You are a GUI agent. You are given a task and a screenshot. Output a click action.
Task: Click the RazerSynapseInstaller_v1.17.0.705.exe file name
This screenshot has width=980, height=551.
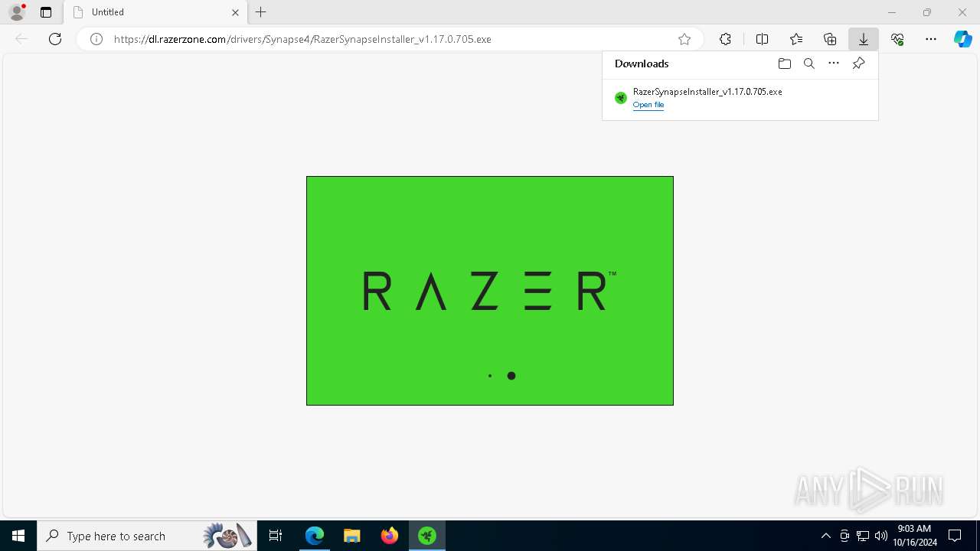[707, 92]
